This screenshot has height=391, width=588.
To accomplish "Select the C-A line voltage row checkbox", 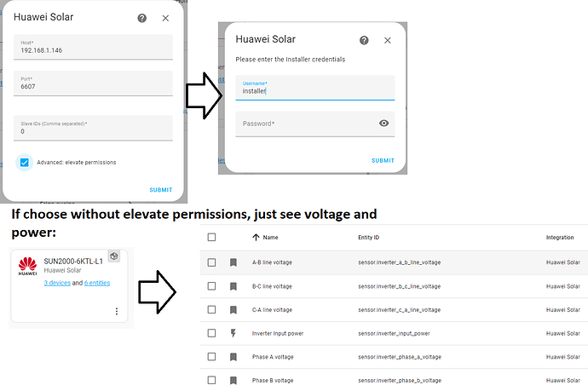I will click(211, 309).
